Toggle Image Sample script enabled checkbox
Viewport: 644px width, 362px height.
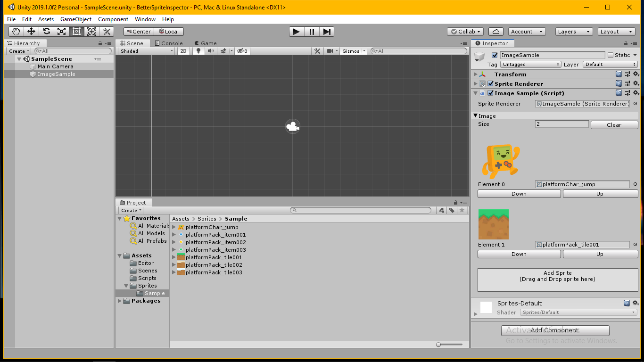point(490,93)
